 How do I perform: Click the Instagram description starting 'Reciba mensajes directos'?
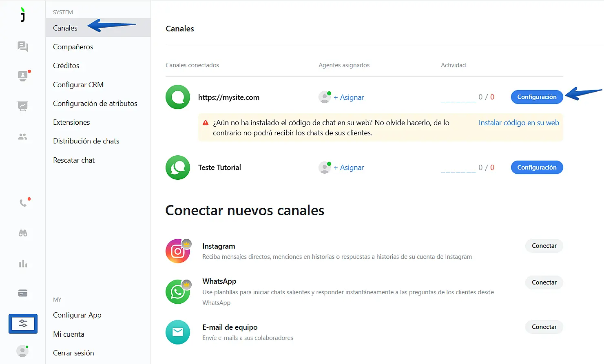[x=337, y=257]
